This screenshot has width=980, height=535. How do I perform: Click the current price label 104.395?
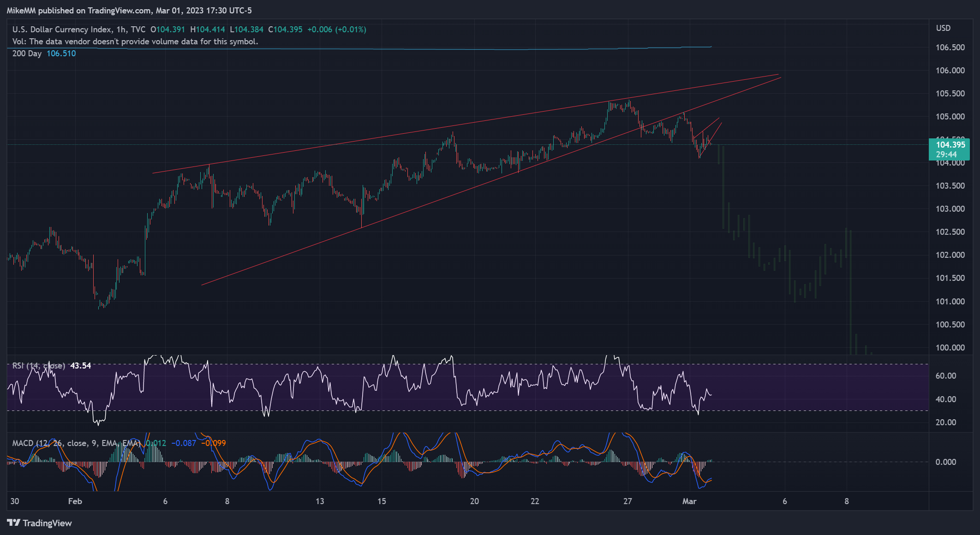(950, 145)
